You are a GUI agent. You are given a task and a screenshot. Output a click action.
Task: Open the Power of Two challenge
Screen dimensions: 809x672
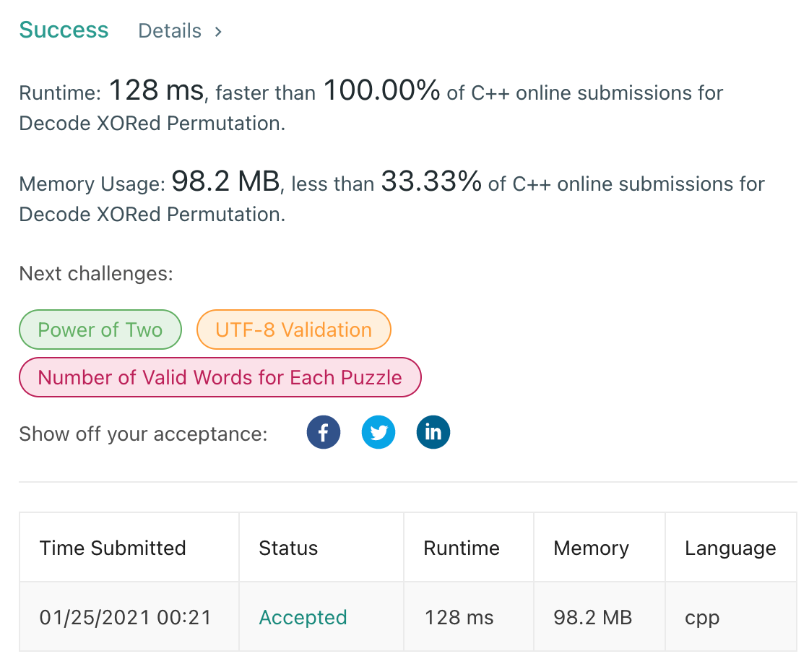100,329
